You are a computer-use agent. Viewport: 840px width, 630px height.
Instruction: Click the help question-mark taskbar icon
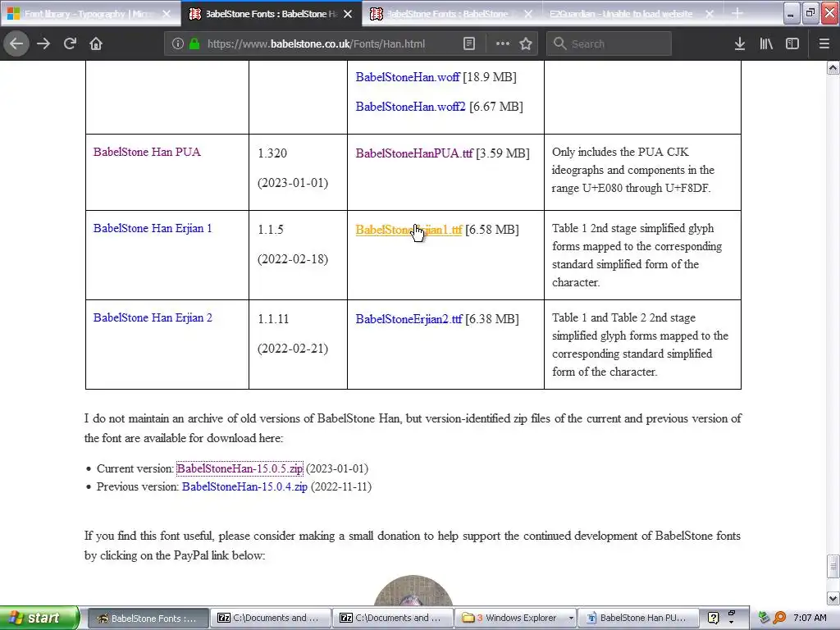713,619
